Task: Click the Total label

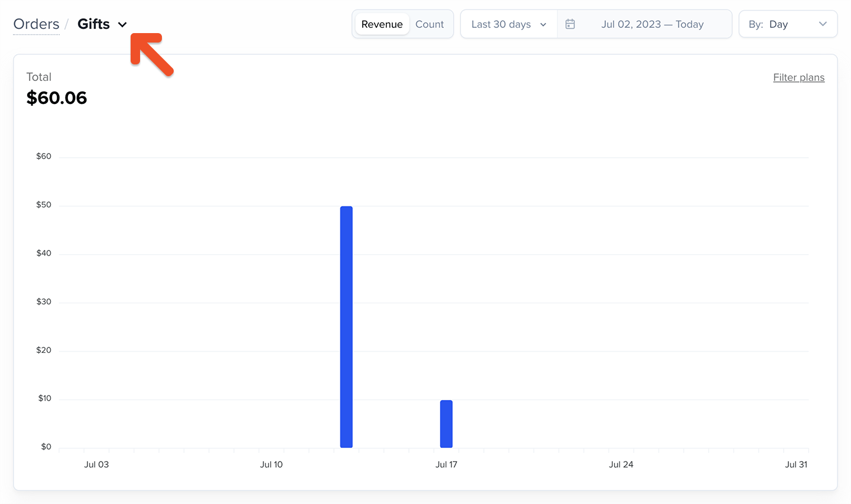Action: coord(39,77)
